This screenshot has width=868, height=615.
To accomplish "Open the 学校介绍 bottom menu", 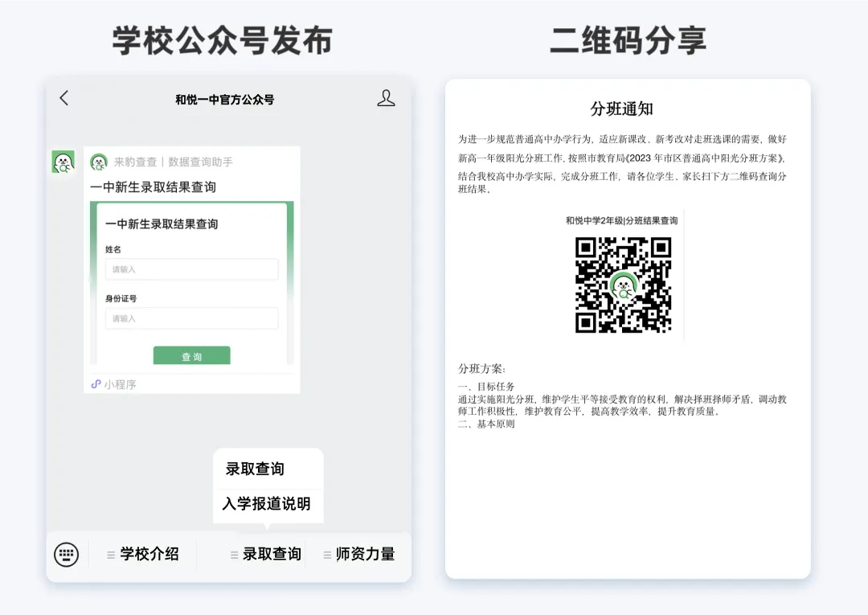I will coord(143,554).
